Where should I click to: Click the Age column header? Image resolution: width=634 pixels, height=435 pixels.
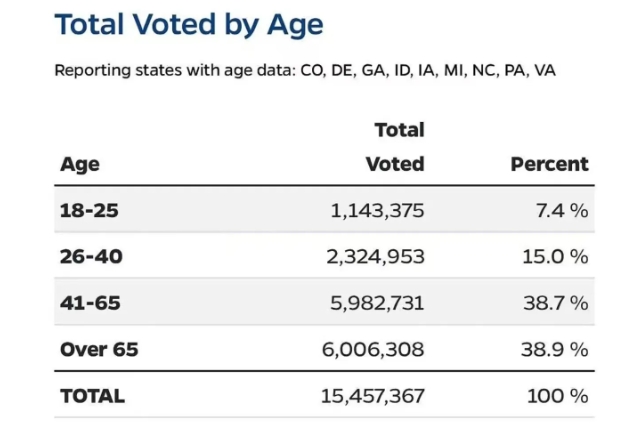click(80, 165)
